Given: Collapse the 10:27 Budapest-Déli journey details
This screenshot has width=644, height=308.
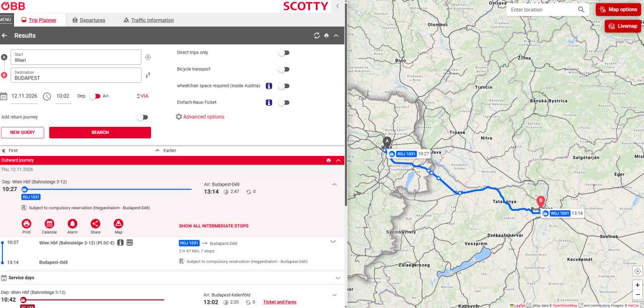Looking at the screenshot, I should (334, 185).
